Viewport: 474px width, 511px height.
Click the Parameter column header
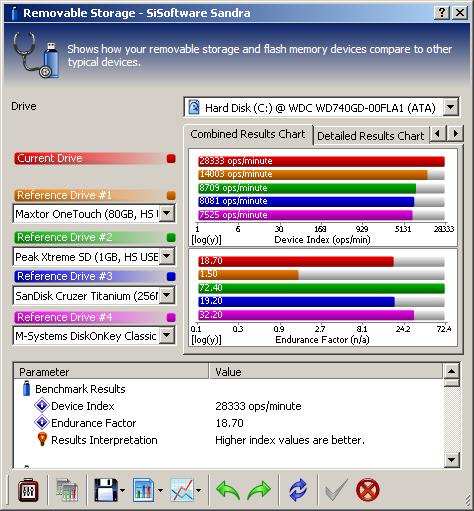click(111, 372)
